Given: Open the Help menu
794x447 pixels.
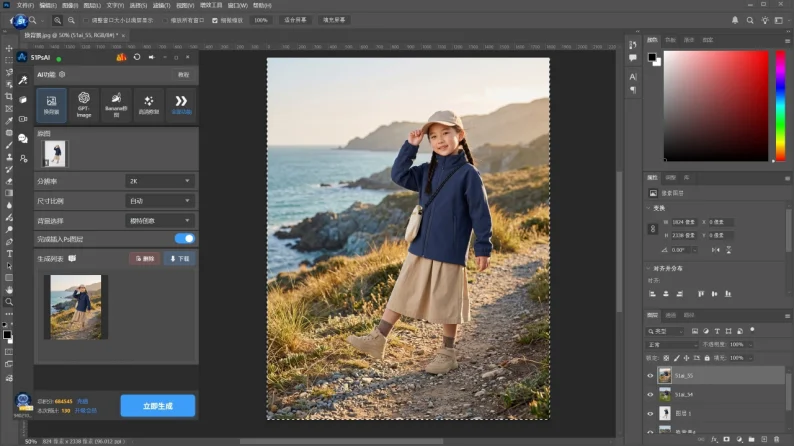Looking at the screenshot, I should (262, 6).
